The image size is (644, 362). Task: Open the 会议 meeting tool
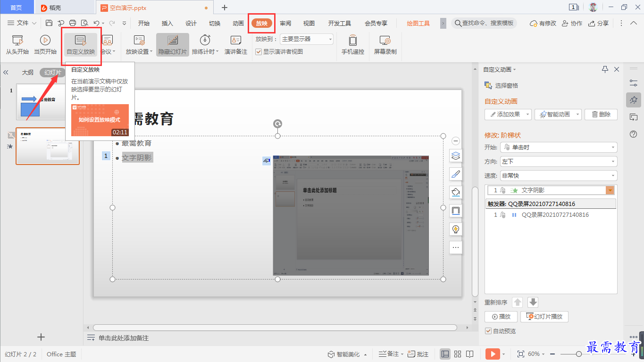(108, 45)
